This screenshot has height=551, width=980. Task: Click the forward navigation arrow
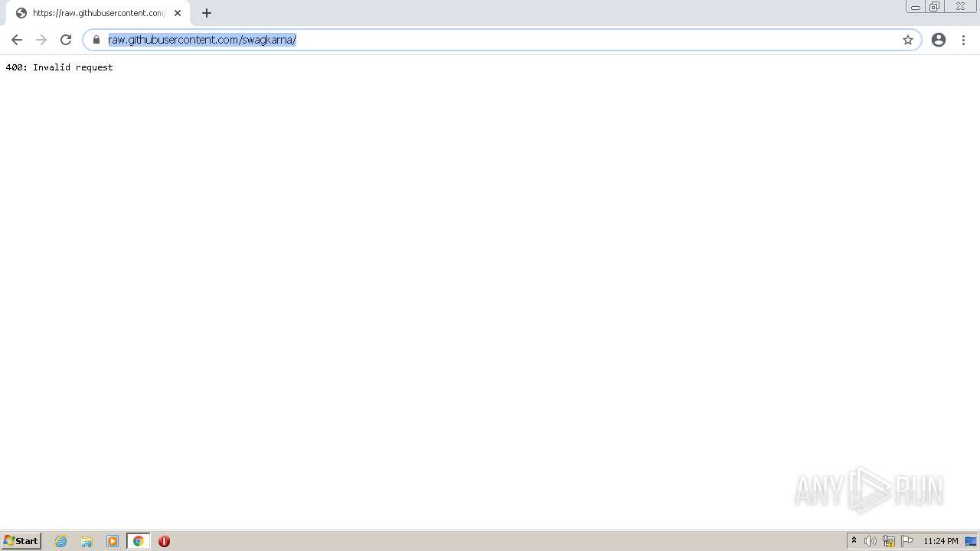coord(41,40)
